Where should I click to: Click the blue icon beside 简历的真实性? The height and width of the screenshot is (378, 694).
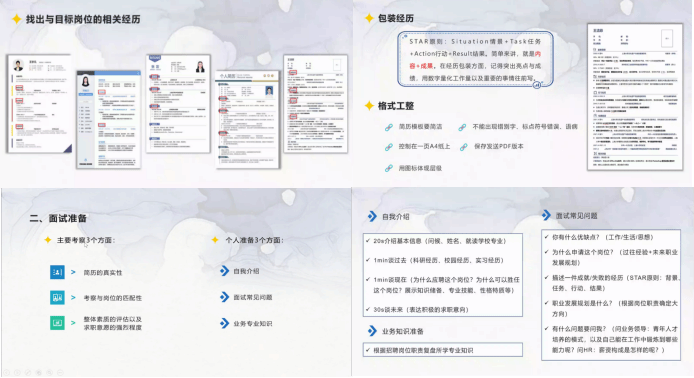57,272
